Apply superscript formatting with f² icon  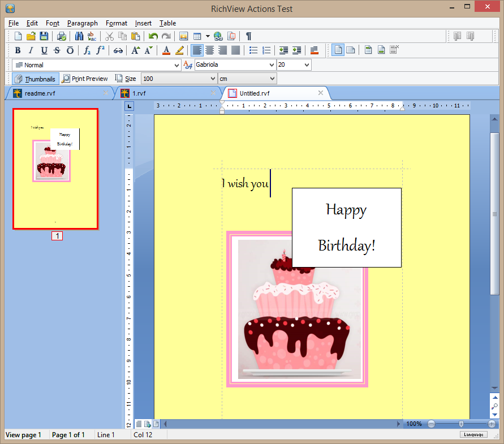[x=100, y=50]
